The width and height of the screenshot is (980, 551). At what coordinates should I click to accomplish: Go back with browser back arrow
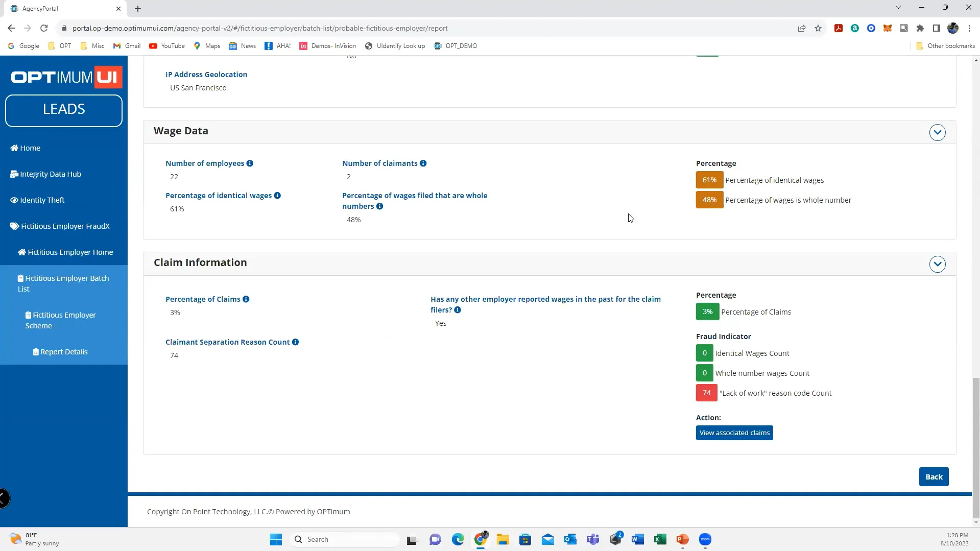click(11, 28)
